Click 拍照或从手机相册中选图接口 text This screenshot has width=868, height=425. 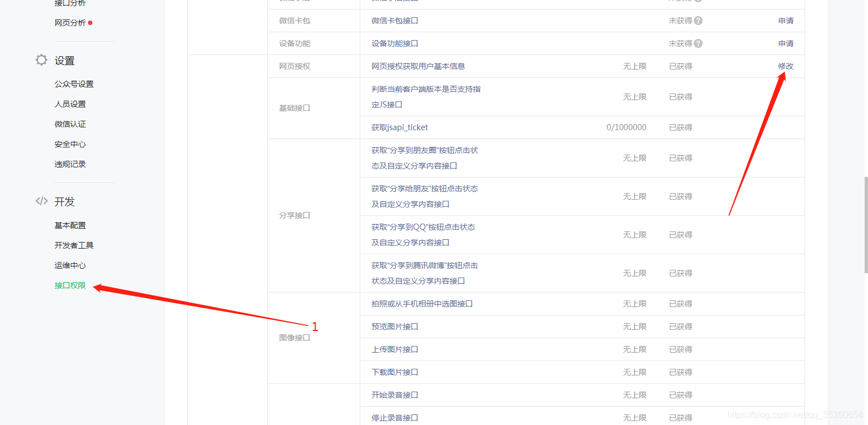click(422, 304)
